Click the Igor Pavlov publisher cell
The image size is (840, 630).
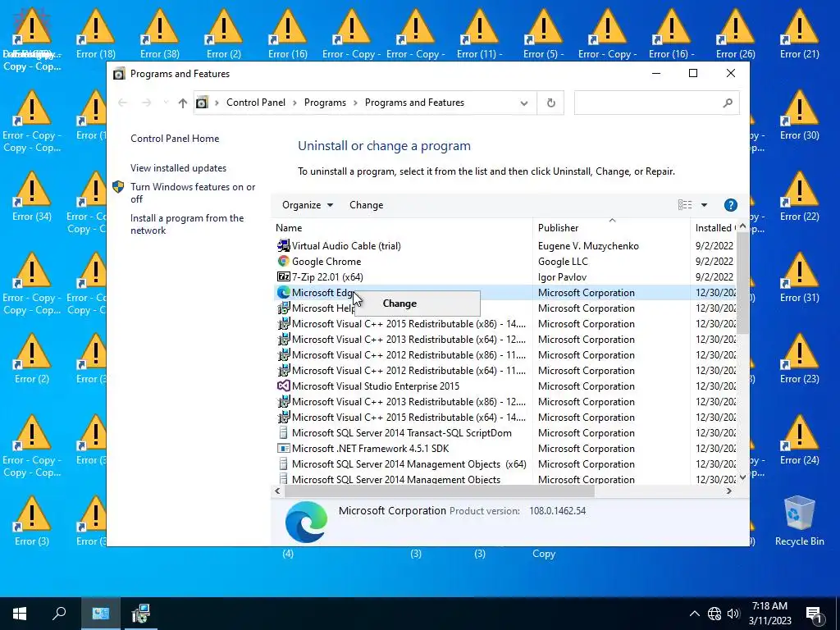tap(562, 277)
